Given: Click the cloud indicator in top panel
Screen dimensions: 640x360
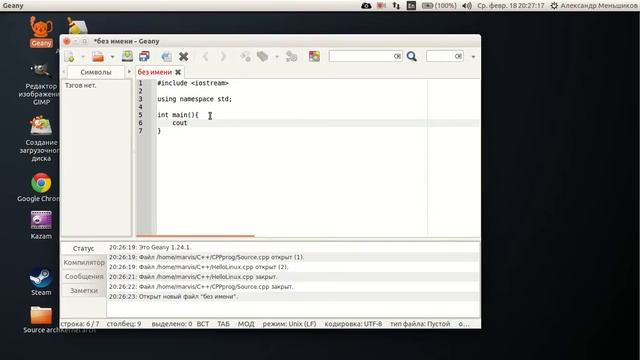Looking at the screenshot, I should [x=366, y=6].
